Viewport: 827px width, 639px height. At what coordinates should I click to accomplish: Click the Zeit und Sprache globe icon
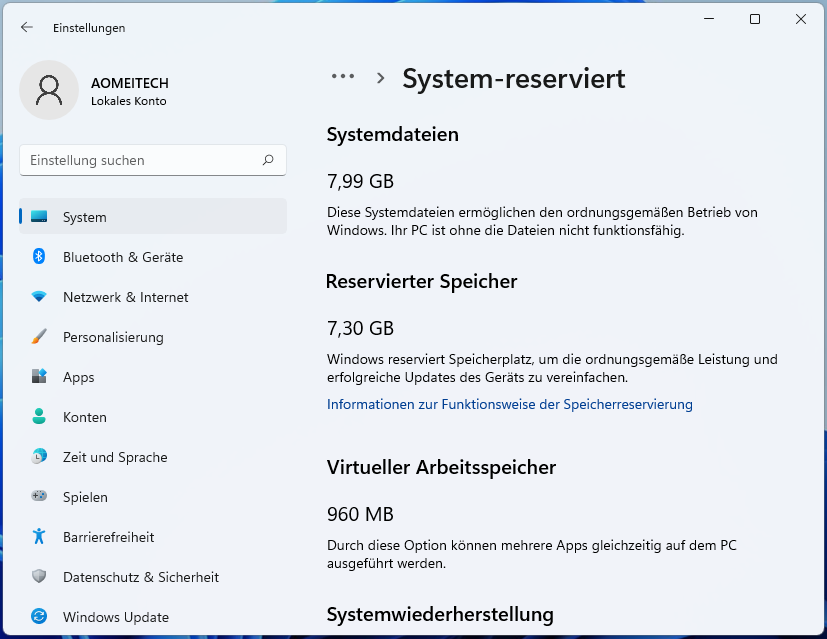39,457
